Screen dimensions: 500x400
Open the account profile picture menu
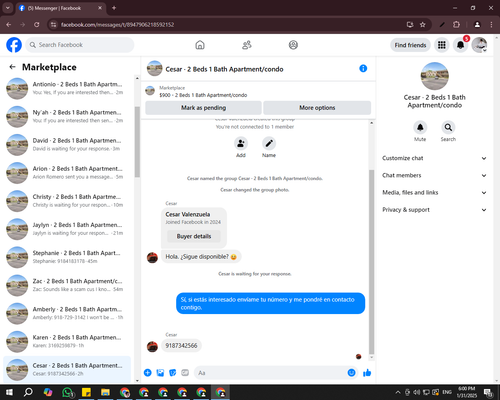coord(479,45)
